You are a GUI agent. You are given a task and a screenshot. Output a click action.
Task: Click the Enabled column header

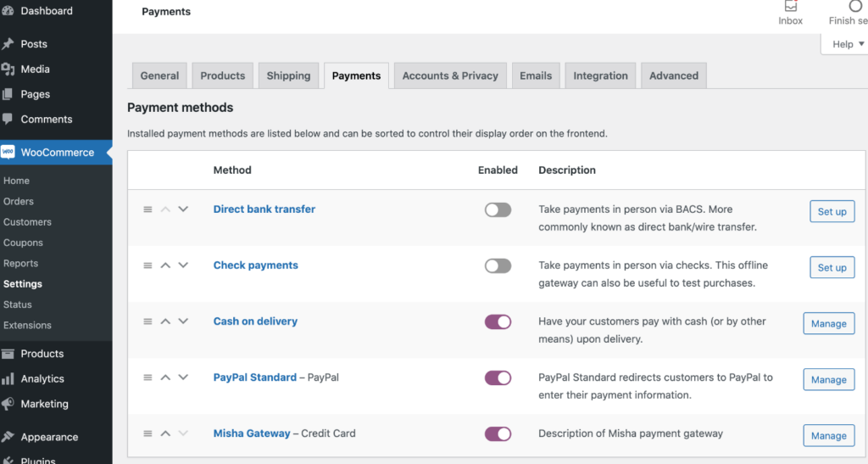pos(498,170)
